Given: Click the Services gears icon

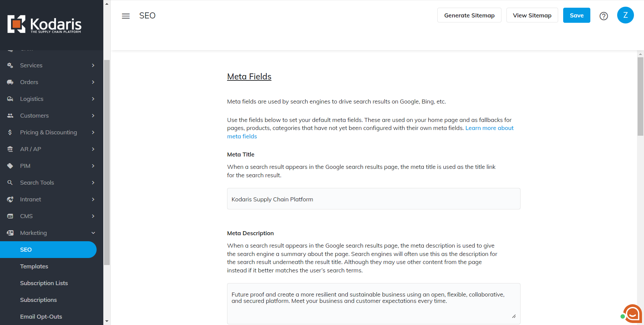Looking at the screenshot, I should click(10, 65).
